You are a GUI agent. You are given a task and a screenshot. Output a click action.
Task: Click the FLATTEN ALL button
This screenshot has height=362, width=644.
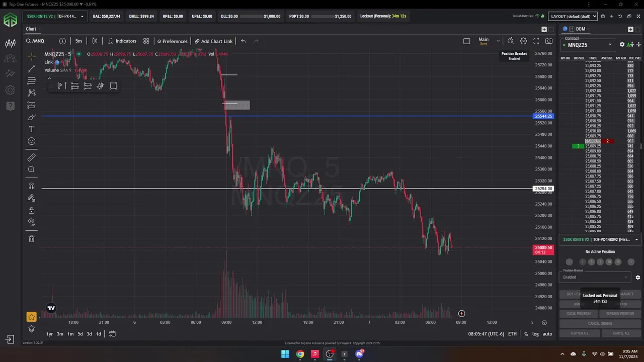click(579, 333)
